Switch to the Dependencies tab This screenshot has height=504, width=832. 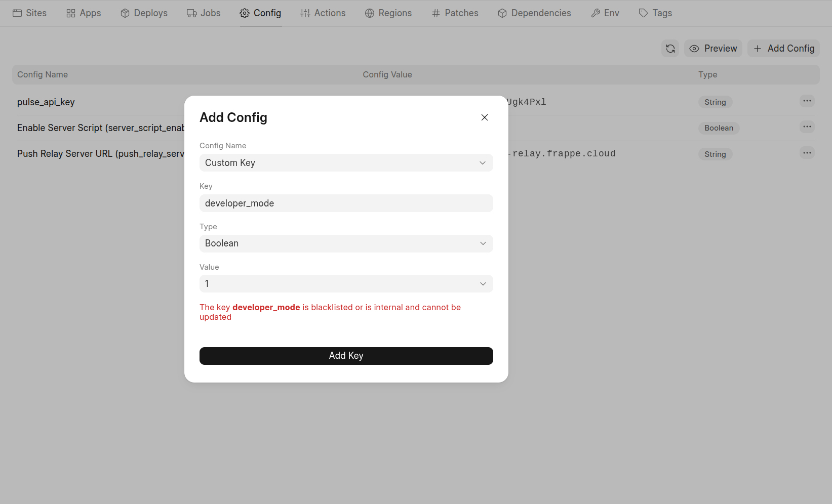pos(534,13)
